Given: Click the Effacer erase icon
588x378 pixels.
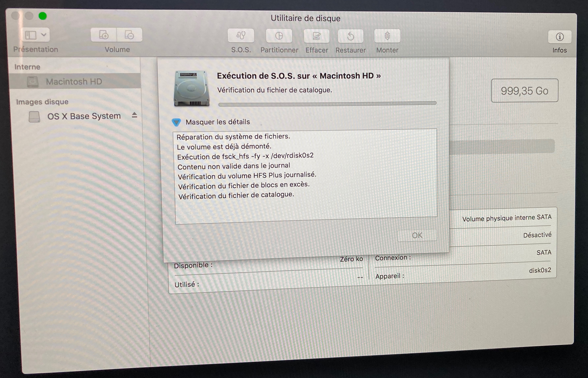Looking at the screenshot, I should tap(316, 36).
